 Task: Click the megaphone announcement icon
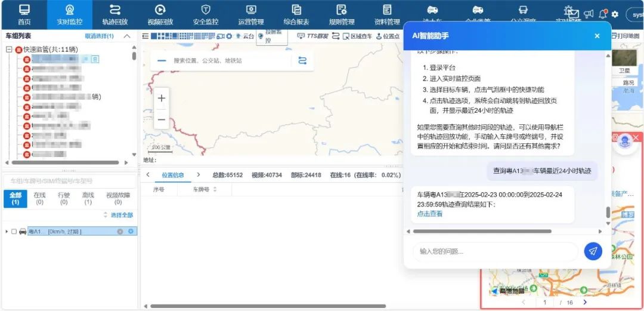click(589, 14)
